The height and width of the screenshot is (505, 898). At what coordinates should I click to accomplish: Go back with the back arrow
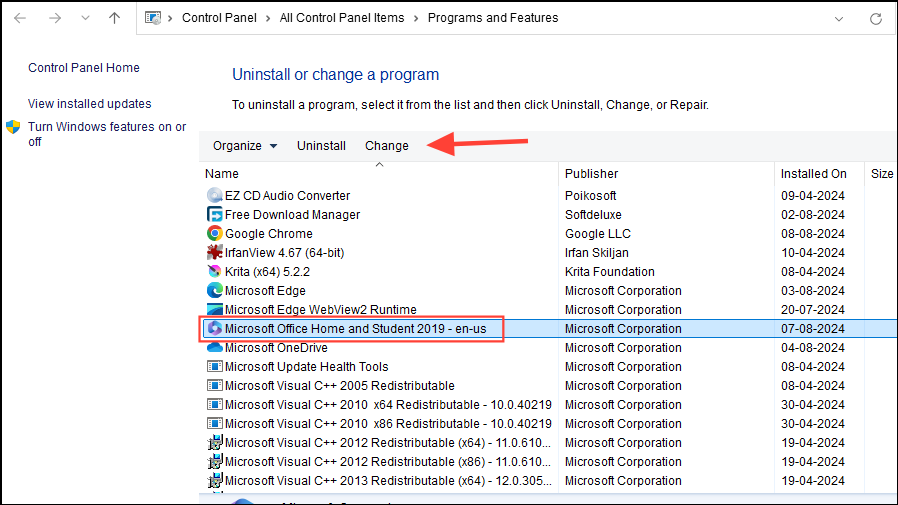click(x=20, y=18)
